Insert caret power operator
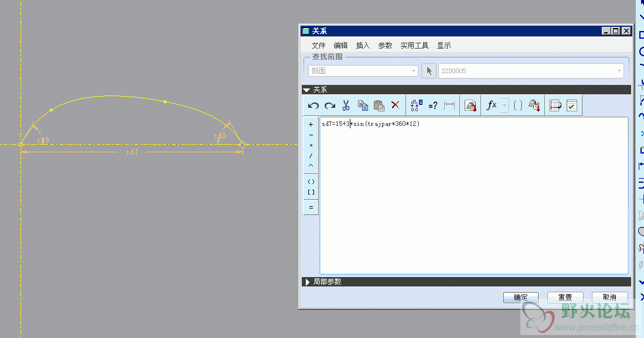This screenshot has height=338, width=644. (311, 166)
